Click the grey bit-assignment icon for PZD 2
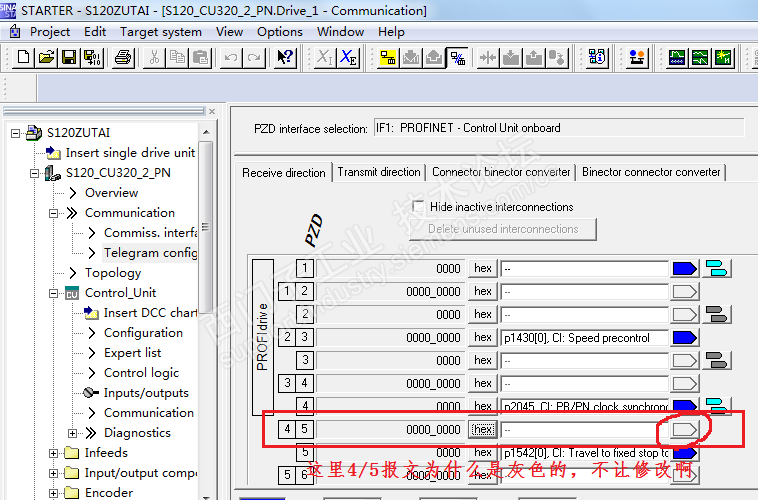This screenshot has width=758, height=500. tap(716, 314)
